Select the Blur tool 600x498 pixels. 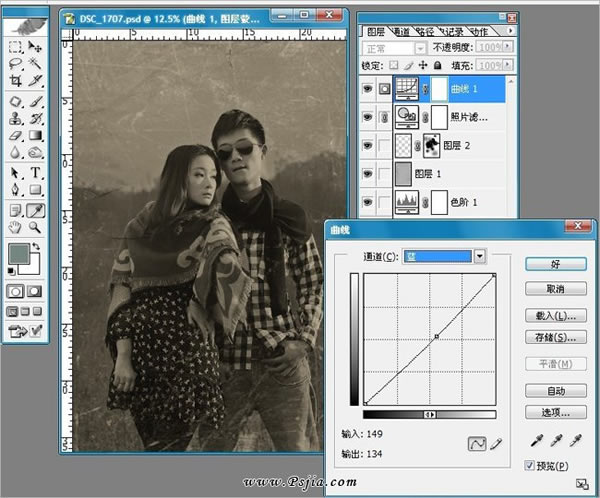coord(15,152)
